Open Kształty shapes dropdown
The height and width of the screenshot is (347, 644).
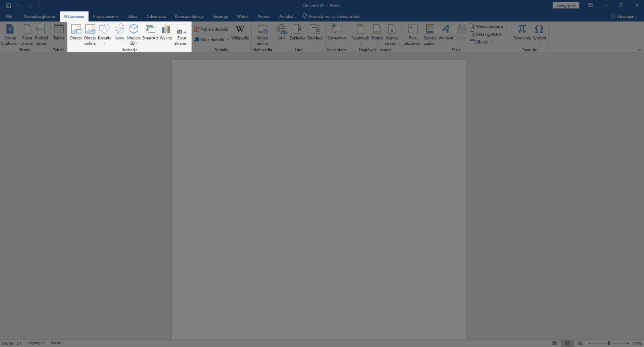tap(105, 34)
